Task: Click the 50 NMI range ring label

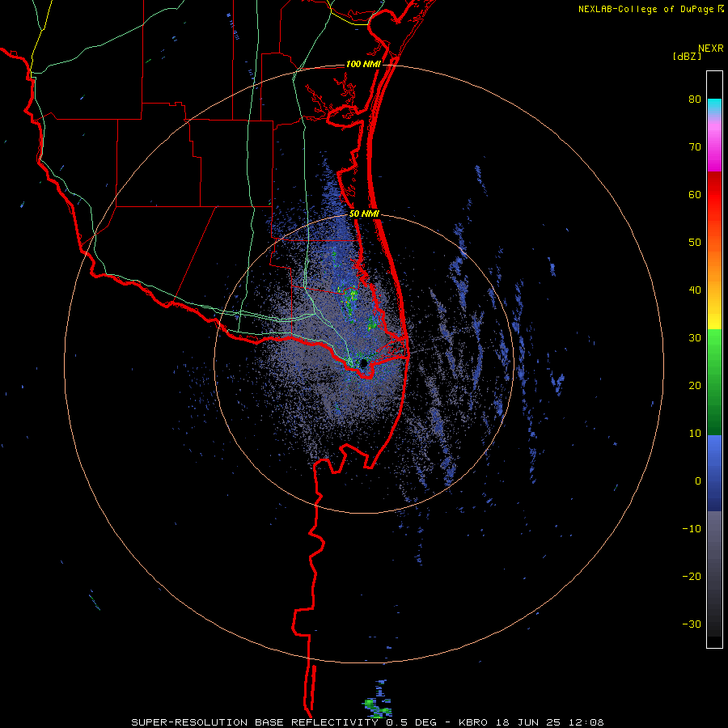Action: click(x=364, y=214)
